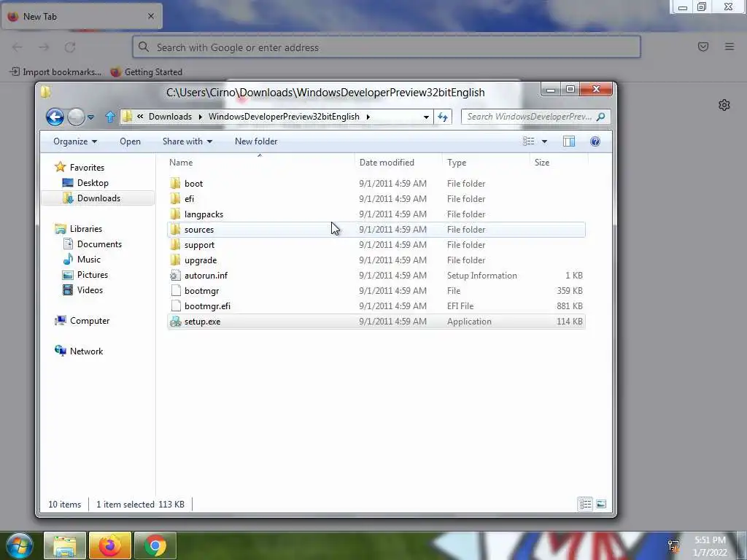Open the Share with menu

pyautogui.click(x=187, y=141)
